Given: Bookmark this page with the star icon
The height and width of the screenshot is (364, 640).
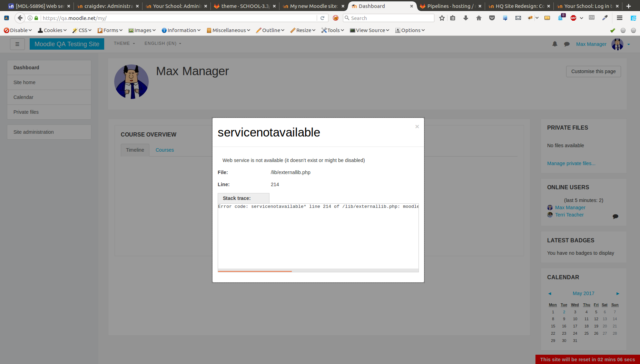Looking at the screenshot, I should 442,18.
